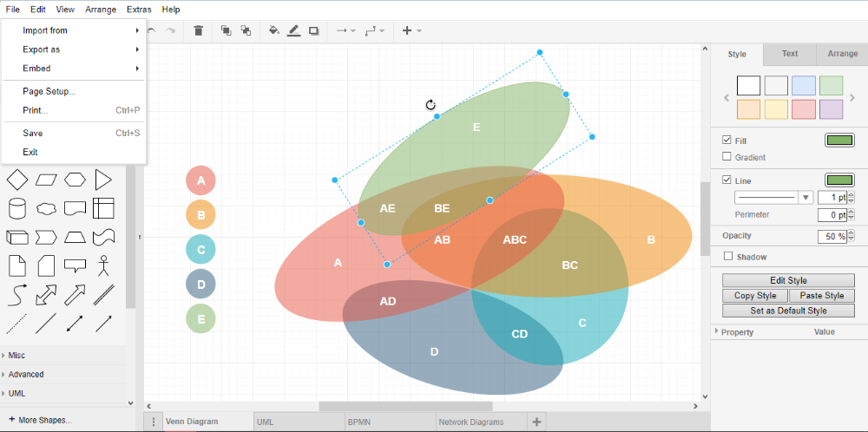This screenshot has width=868, height=432.
Task: Select the trapezoid shape
Action: click(75, 238)
